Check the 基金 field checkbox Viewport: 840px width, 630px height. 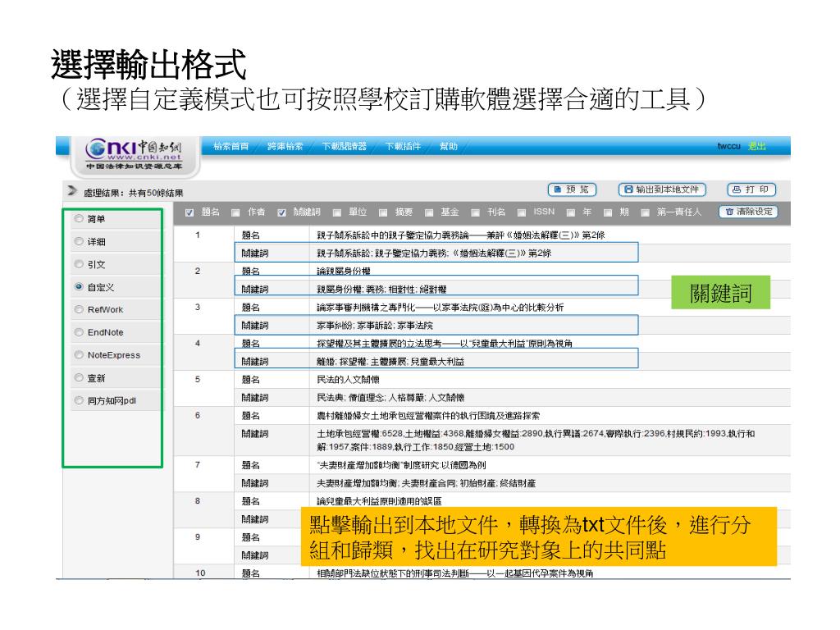pyautogui.click(x=429, y=212)
